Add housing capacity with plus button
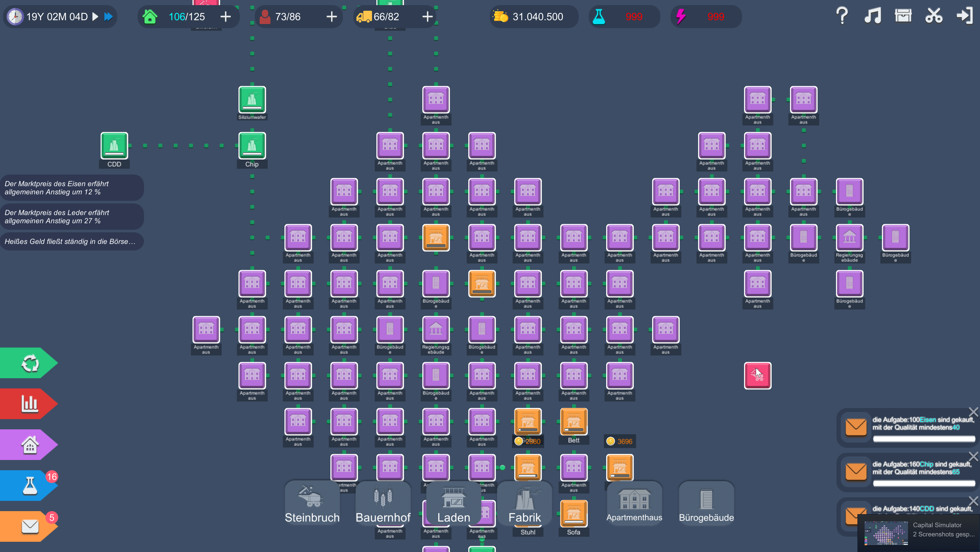The width and height of the screenshot is (980, 552). point(226,16)
